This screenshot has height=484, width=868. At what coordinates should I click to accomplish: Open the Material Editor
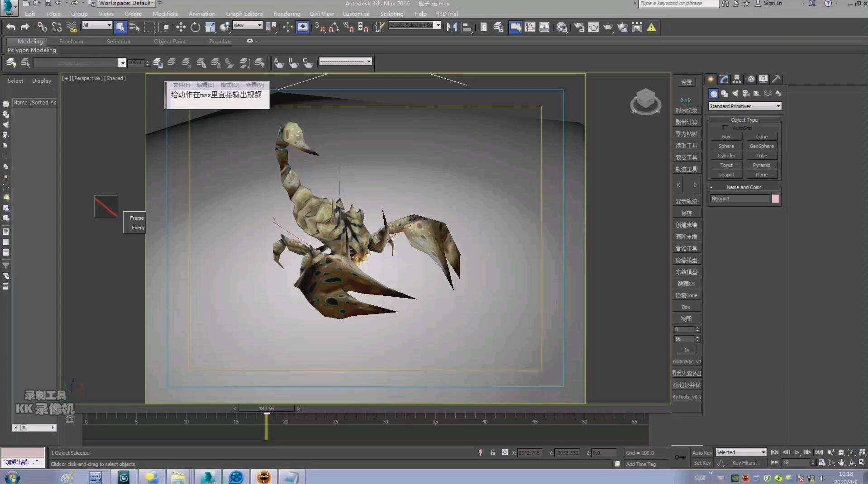562,27
